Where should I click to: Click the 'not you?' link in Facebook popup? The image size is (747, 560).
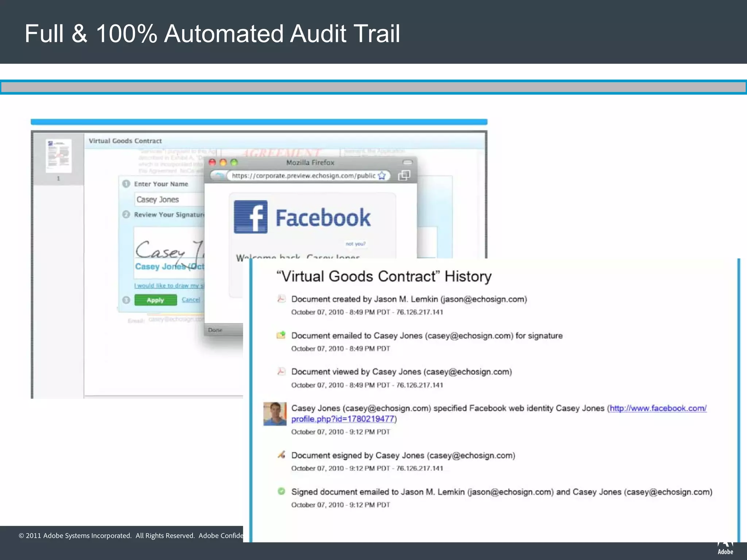(x=356, y=244)
